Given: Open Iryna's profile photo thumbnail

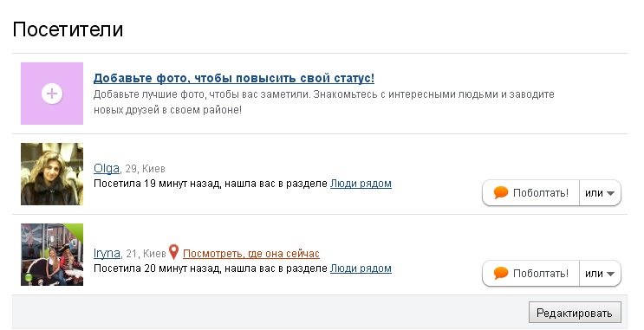Looking at the screenshot, I should click(52, 255).
